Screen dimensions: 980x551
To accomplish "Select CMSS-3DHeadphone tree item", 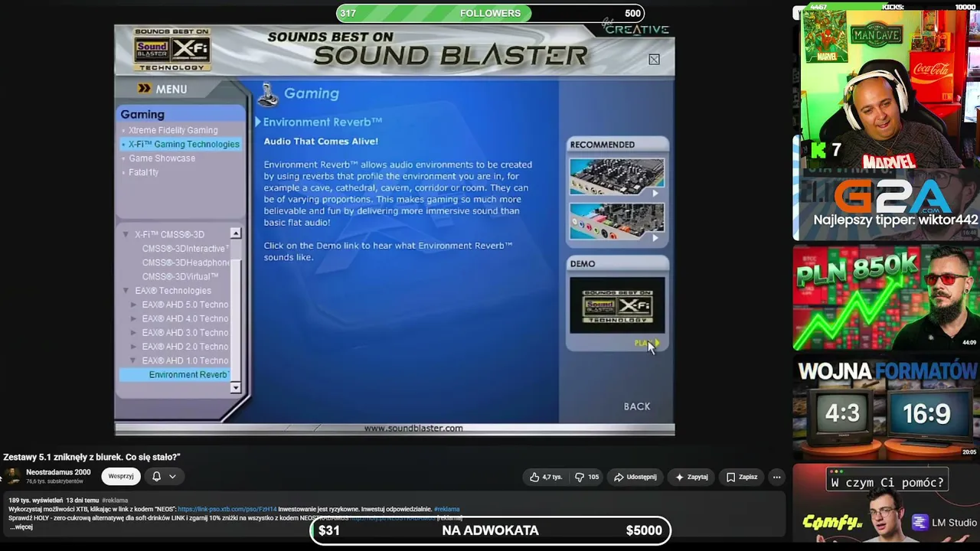I will click(x=186, y=262).
